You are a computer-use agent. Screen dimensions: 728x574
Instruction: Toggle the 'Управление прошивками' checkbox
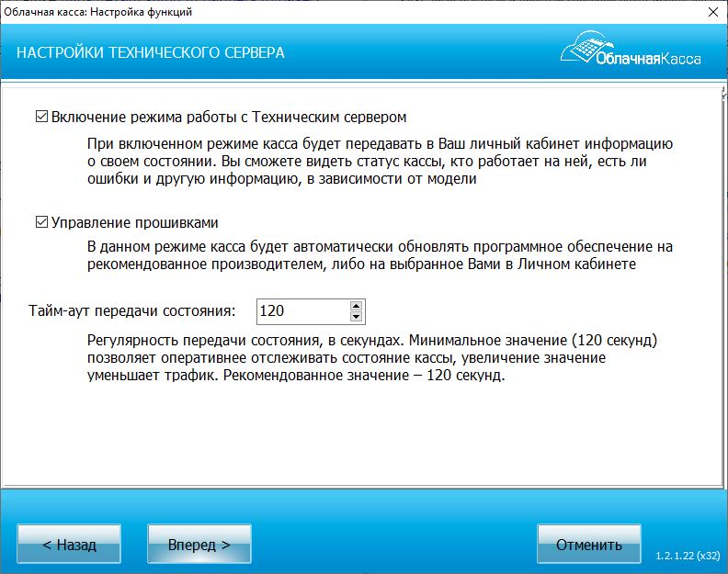(40, 222)
